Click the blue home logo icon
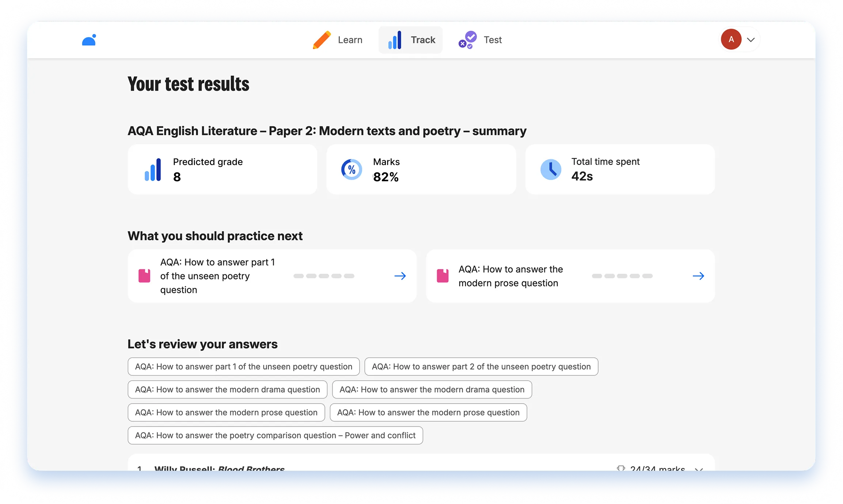843x504 pixels. (89, 40)
